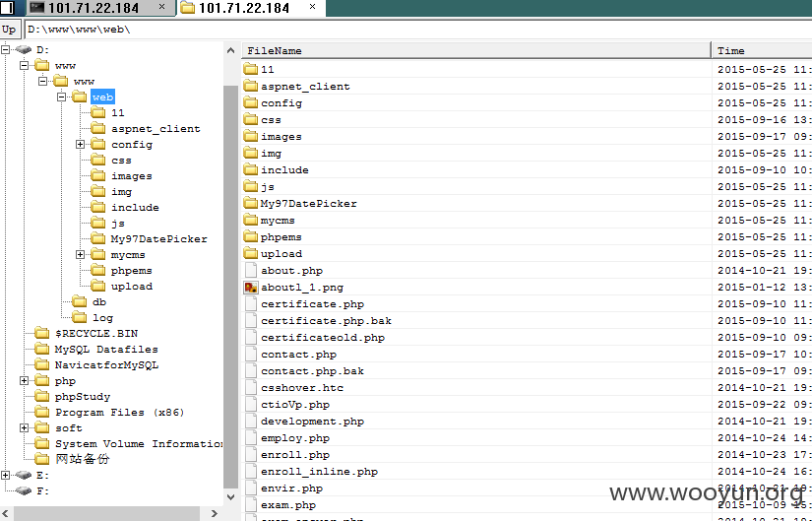This screenshot has height=521, width=812.
Task: Sort by the FileName column header
Action: point(476,50)
